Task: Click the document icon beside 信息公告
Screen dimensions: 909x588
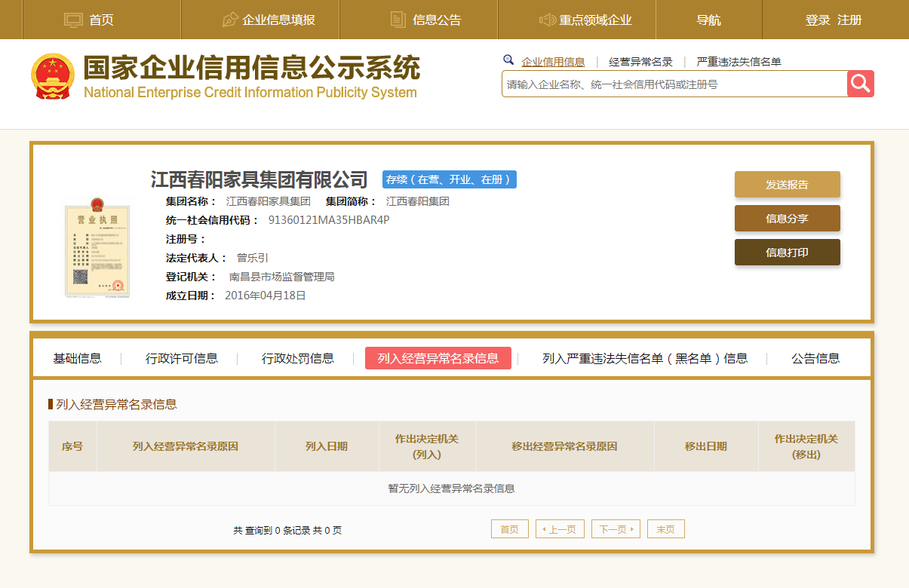Action: click(398, 20)
